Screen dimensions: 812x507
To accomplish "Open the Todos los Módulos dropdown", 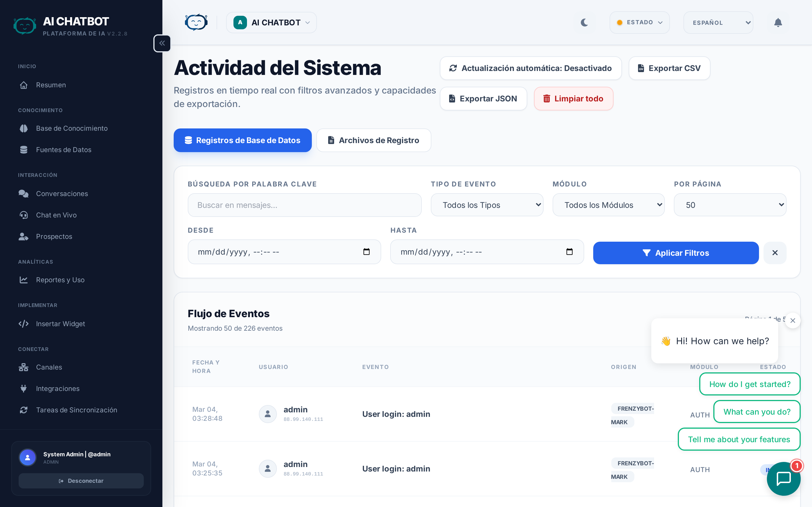I will pyautogui.click(x=608, y=205).
